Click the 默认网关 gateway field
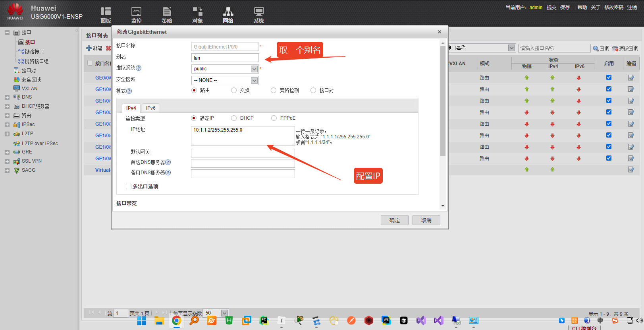 pos(243,153)
